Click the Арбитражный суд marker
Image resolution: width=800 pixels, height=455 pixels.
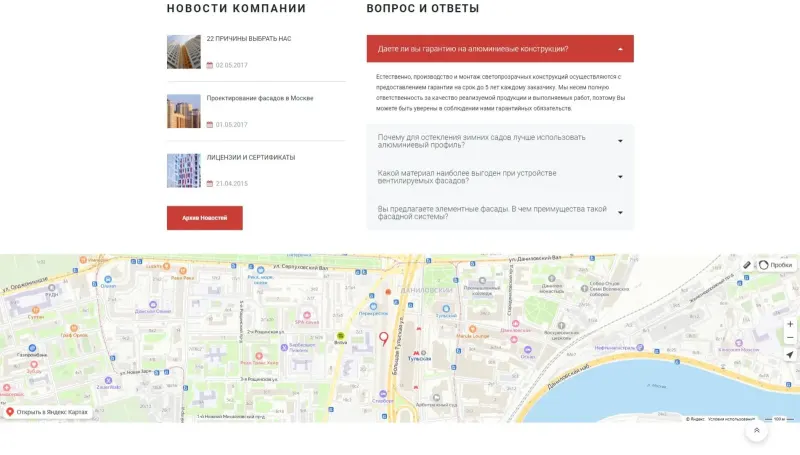pyautogui.click(x=436, y=398)
